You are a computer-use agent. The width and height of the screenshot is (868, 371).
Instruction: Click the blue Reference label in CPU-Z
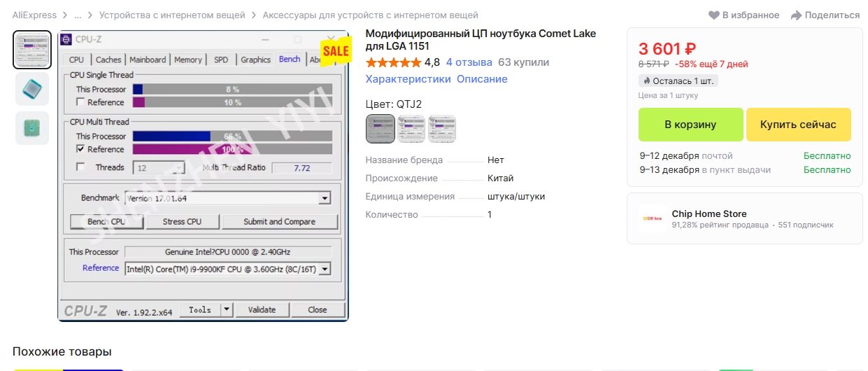point(101,268)
